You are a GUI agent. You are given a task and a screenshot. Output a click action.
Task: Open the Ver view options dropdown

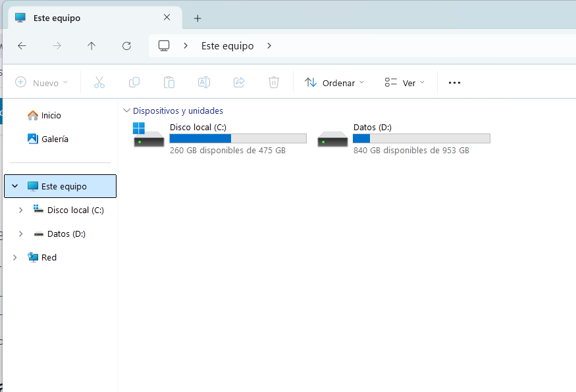tap(405, 83)
